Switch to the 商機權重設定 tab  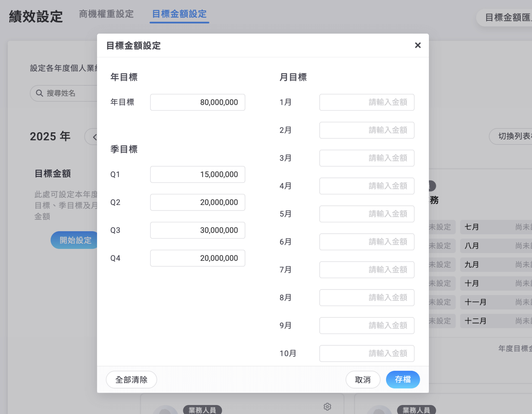[x=106, y=14]
